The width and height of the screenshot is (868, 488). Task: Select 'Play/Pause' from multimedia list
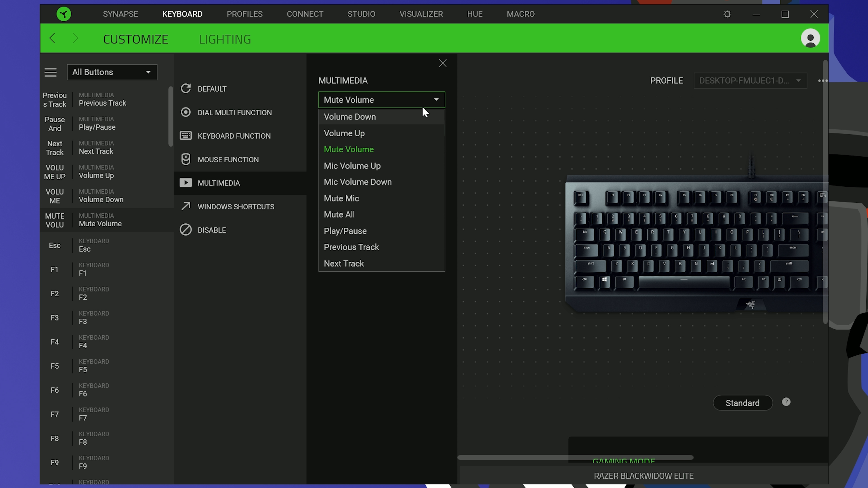tap(345, 231)
